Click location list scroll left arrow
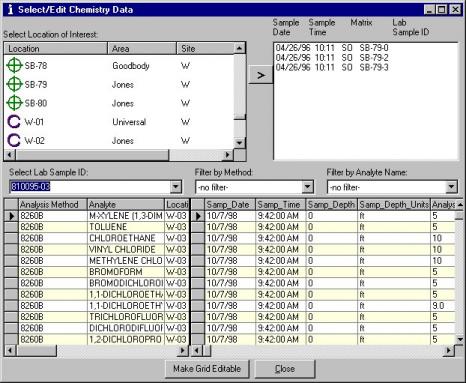The image size is (466, 383). tap(9, 155)
